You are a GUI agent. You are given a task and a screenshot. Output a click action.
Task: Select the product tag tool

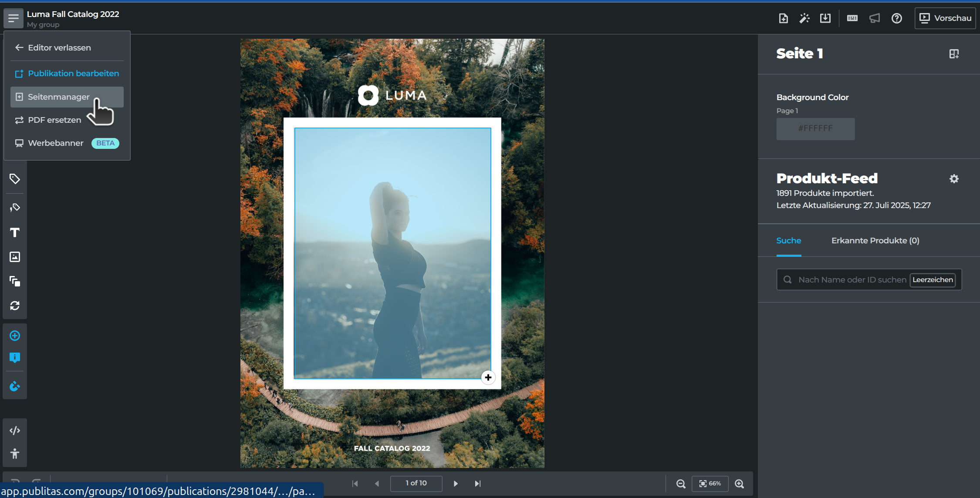[15, 179]
